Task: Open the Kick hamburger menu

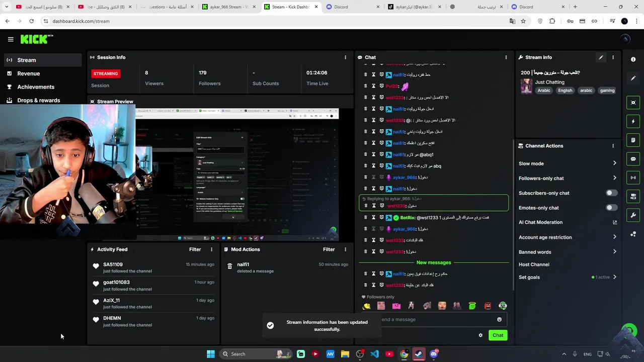Action: tap(11, 39)
